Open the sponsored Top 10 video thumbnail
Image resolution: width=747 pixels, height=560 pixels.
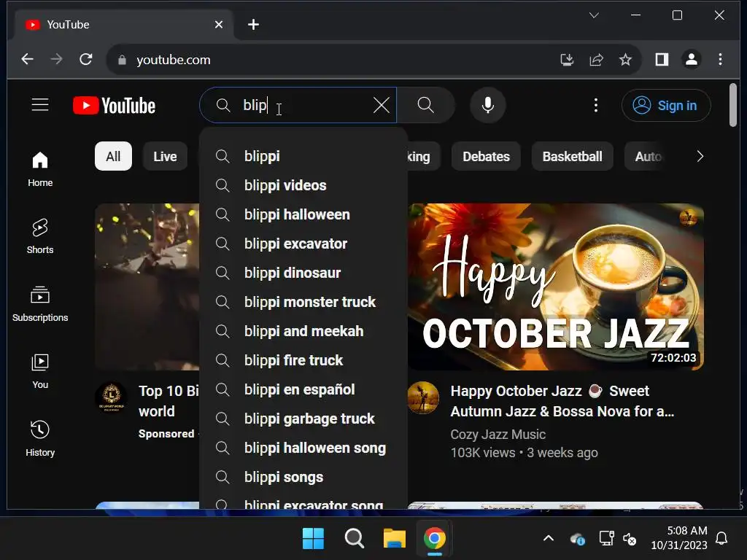[147, 287]
